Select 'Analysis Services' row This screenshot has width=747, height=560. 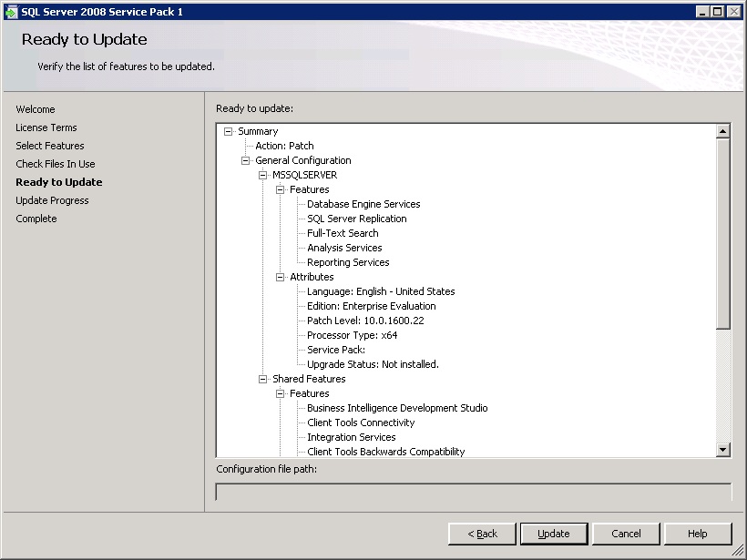tap(344, 248)
